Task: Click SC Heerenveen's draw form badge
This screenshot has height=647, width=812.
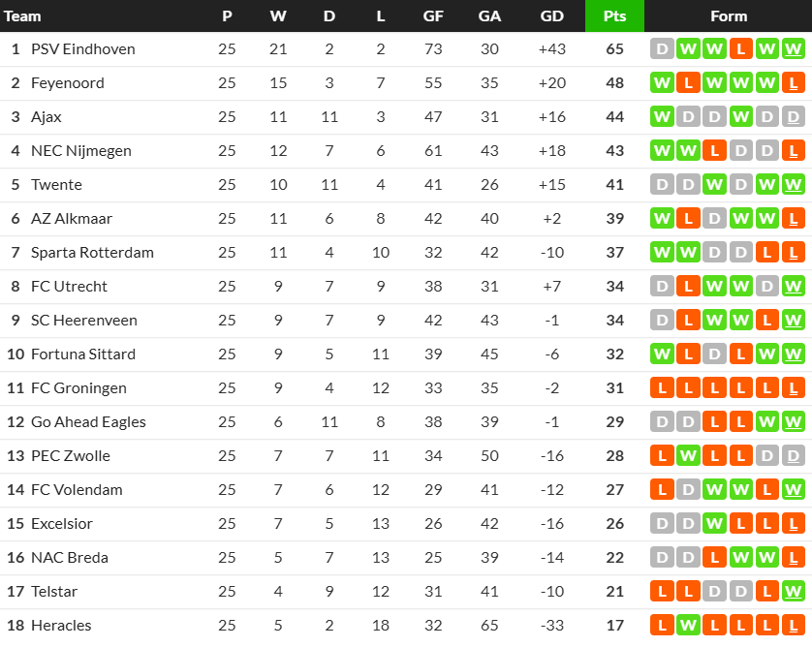Action: point(662,321)
